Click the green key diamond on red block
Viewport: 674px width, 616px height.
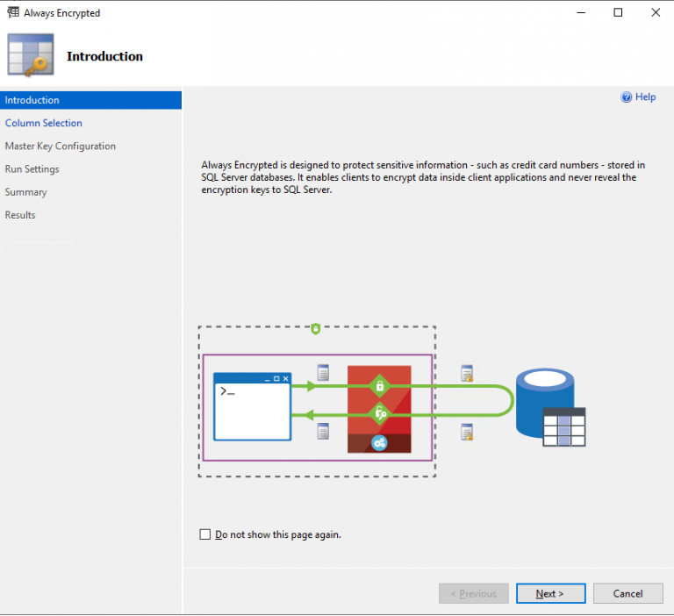pyautogui.click(x=380, y=413)
